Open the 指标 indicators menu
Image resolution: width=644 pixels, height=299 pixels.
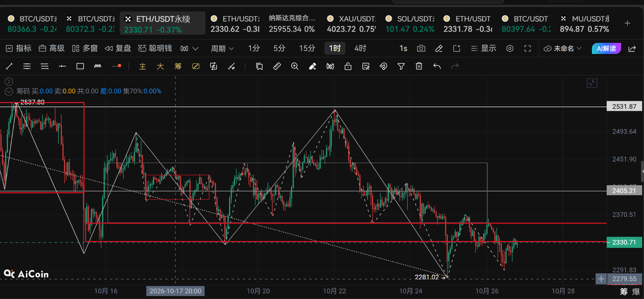pyautogui.click(x=19, y=48)
